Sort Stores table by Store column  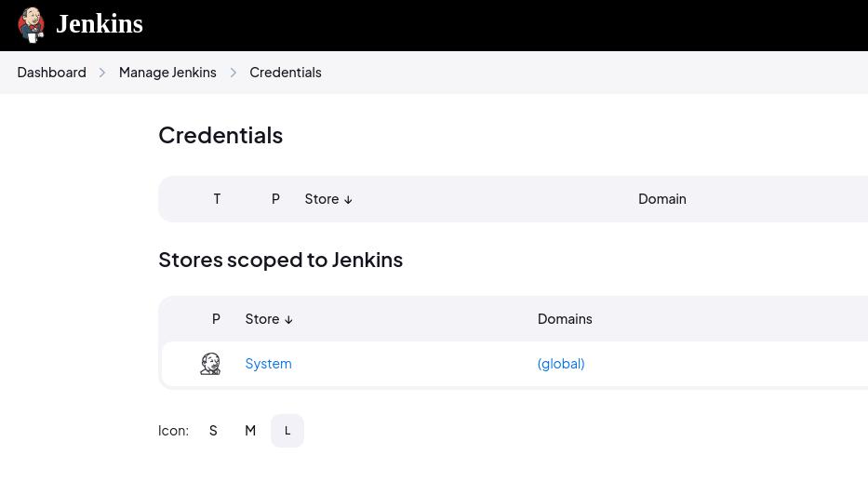269,319
